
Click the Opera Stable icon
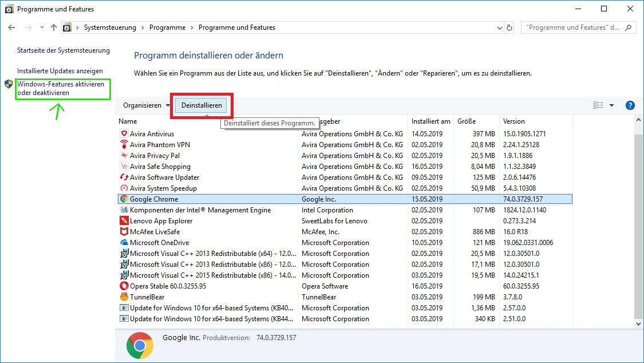tap(124, 286)
